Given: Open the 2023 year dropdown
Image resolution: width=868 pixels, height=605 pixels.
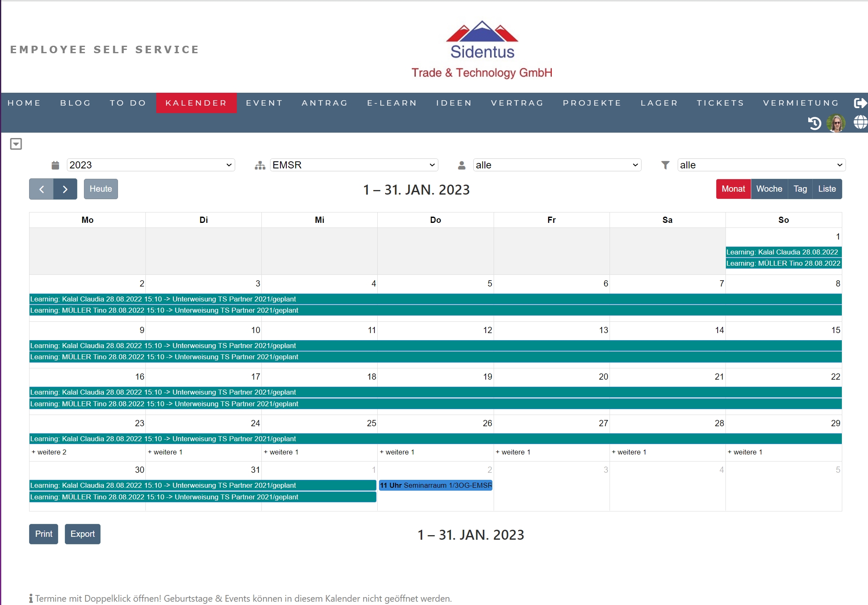Looking at the screenshot, I should (150, 165).
